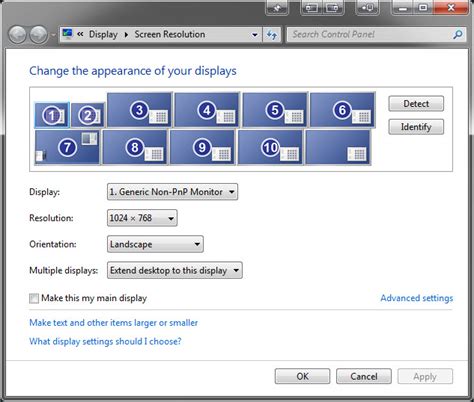
Task: Maximize the Screen Resolution window
Action: point(423,7)
